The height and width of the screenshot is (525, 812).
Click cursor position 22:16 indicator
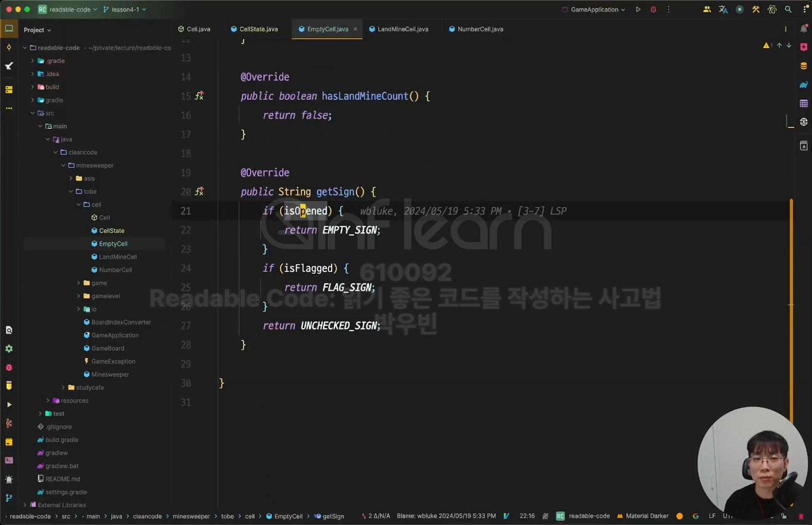click(x=527, y=516)
